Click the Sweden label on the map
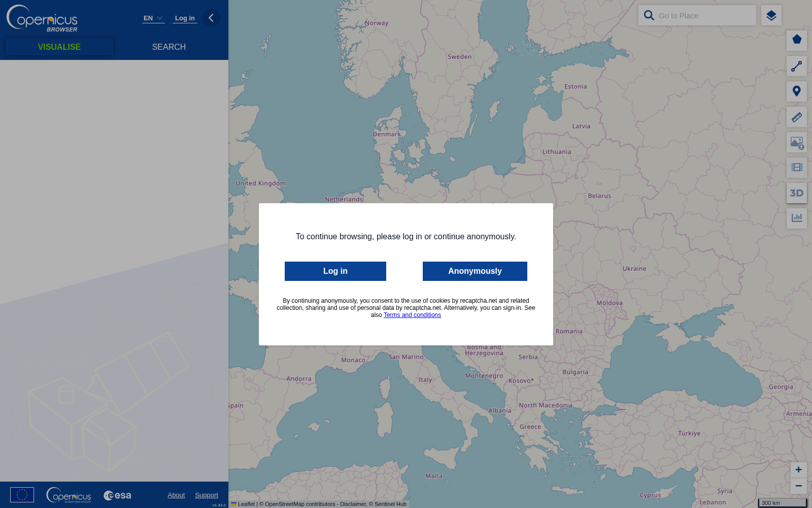This screenshot has height=508, width=812. point(459,56)
